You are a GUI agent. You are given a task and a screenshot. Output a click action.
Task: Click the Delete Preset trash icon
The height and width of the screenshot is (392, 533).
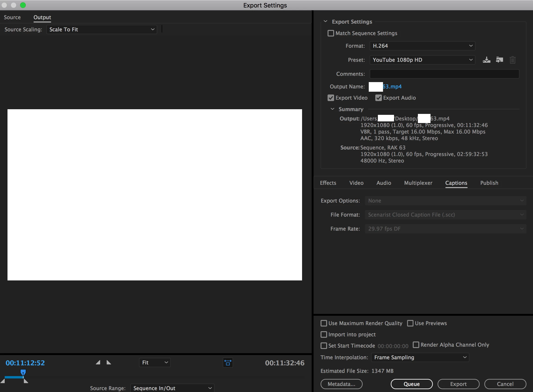click(x=512, y=60)
